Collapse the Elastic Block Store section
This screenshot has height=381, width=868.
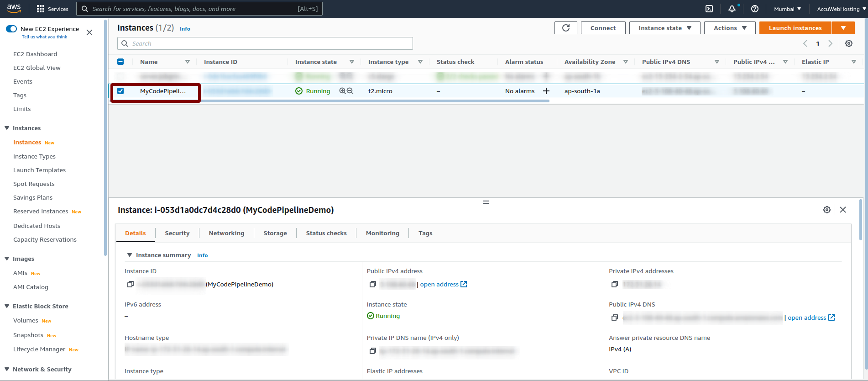click(x=7, y=306)
